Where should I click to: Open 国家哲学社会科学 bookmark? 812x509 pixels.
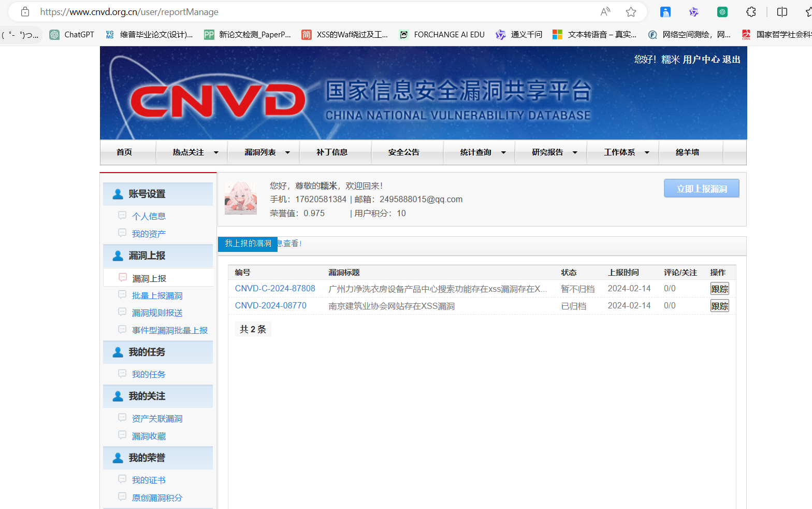tap(776, 34)
